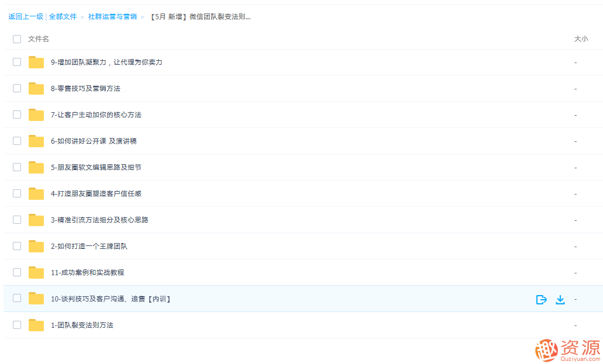Sort by the 大小 column header

coord(581,39)
